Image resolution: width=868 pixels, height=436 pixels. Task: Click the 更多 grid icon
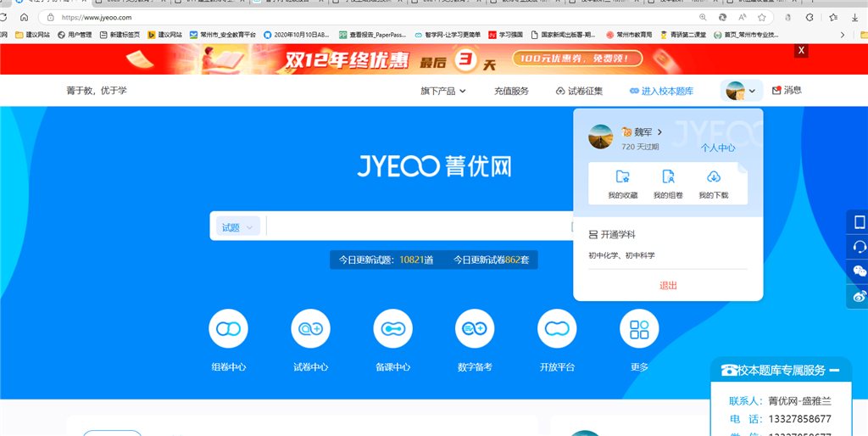coord(639,329)
